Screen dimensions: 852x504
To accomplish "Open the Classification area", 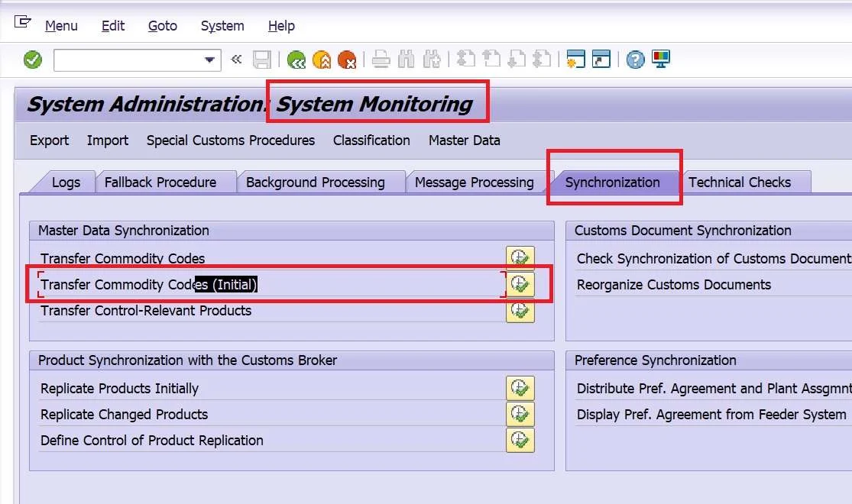I will (x=371, y=140).
